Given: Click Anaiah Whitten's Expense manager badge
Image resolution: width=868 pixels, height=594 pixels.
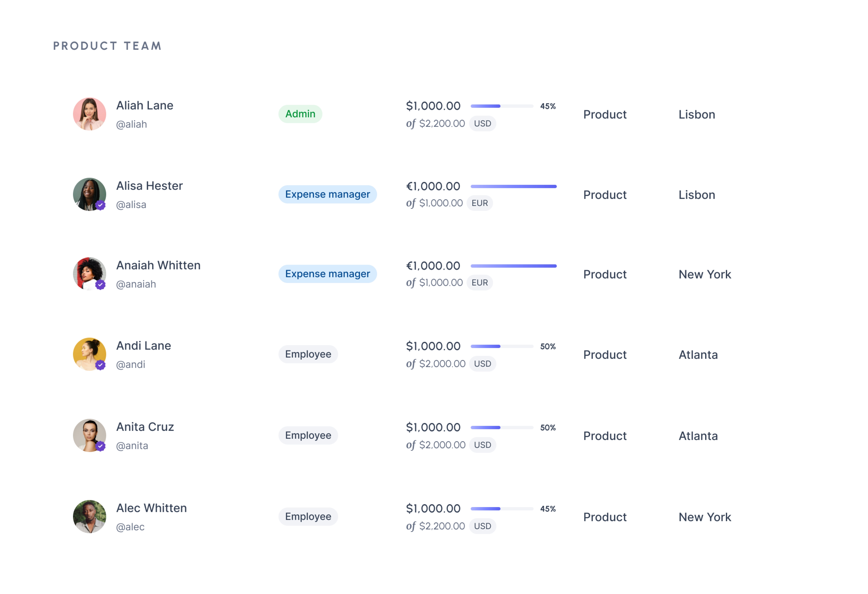Looking at the screenshot, I should 327,274.
